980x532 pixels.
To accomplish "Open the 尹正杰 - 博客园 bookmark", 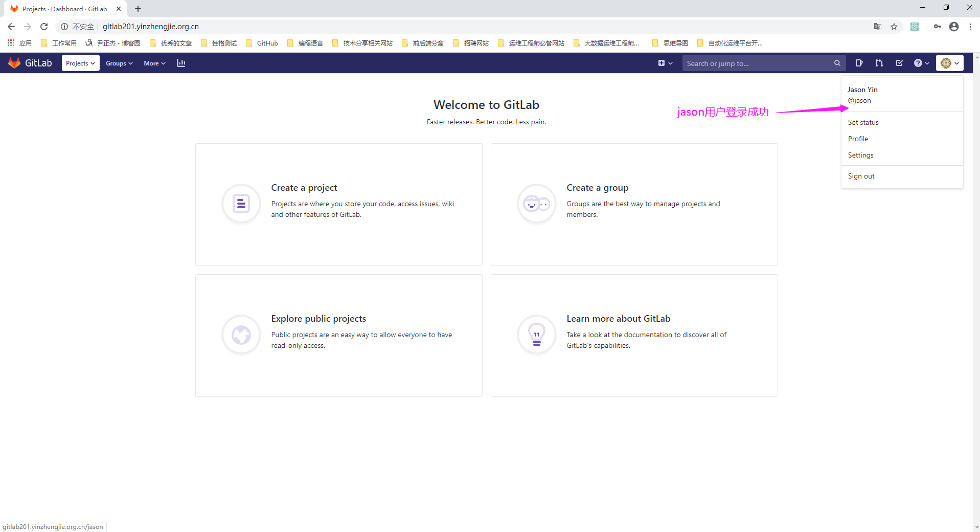I will coord(113,43).
